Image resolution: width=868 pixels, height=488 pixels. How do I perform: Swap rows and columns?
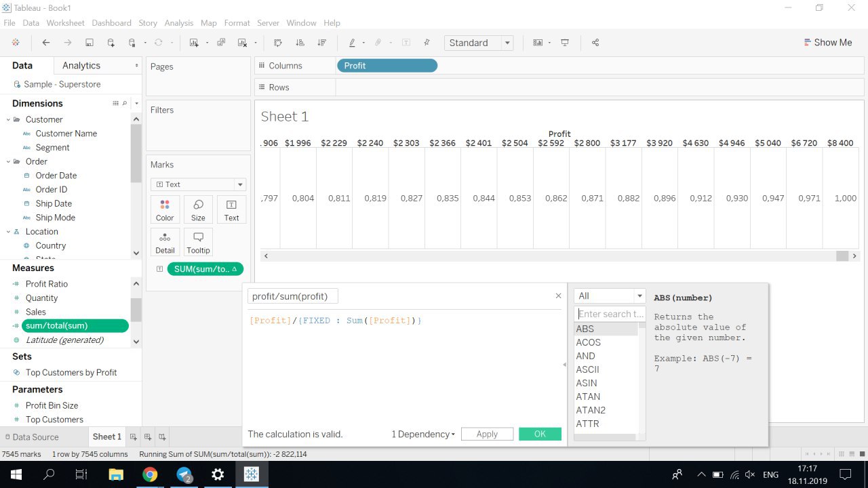click(278, 43)
